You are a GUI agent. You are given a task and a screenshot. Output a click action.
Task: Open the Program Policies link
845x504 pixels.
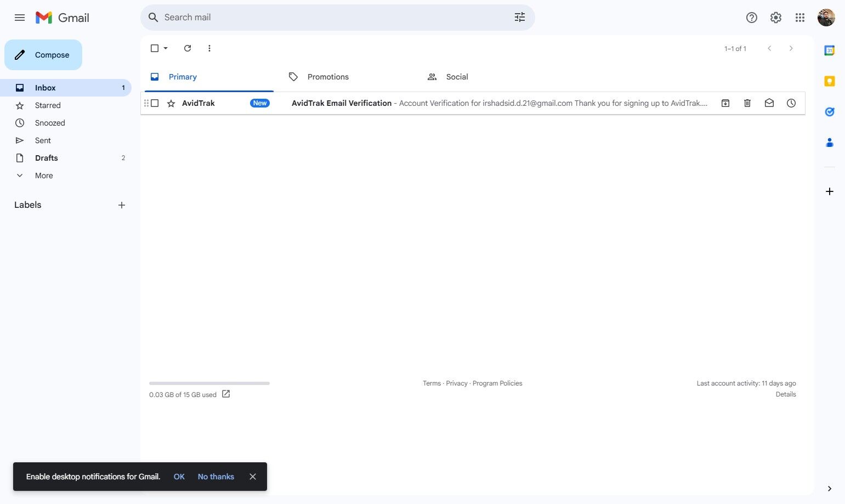[x=497, y=383]
